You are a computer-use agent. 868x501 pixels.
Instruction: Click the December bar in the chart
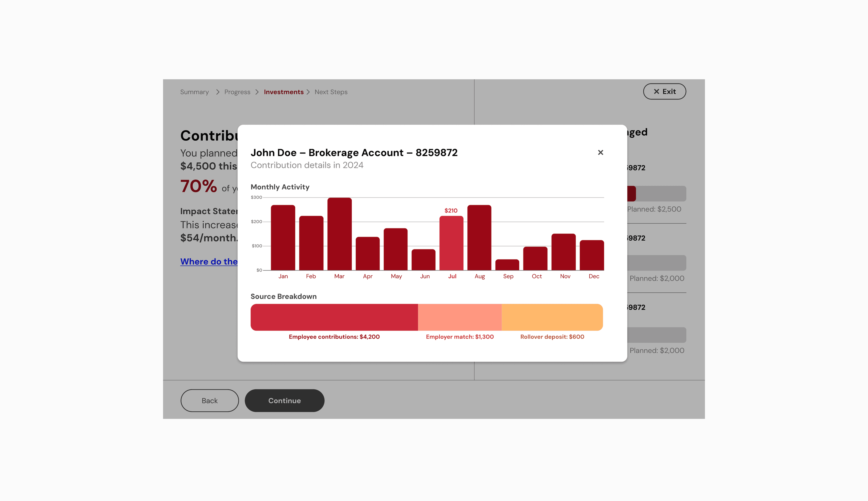(x=592, y=255)
